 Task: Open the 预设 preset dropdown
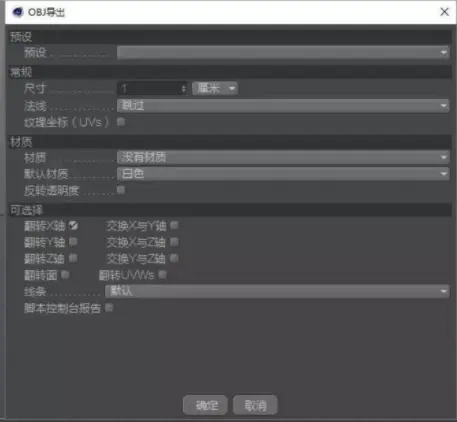point(283,53)
